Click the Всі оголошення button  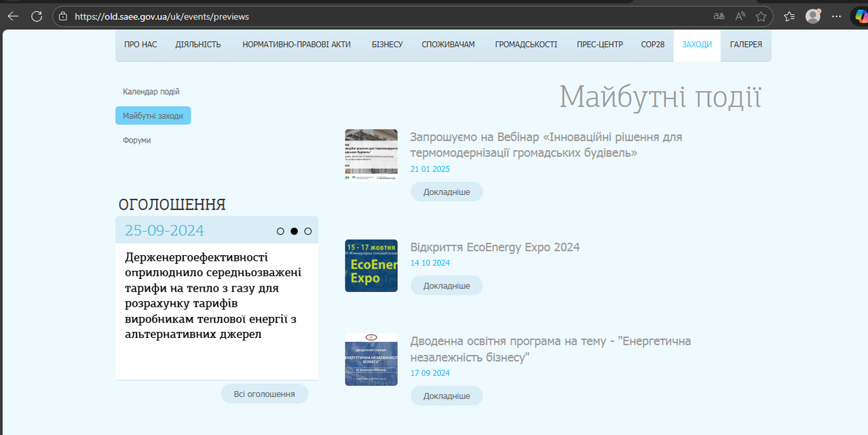point(265,394)
